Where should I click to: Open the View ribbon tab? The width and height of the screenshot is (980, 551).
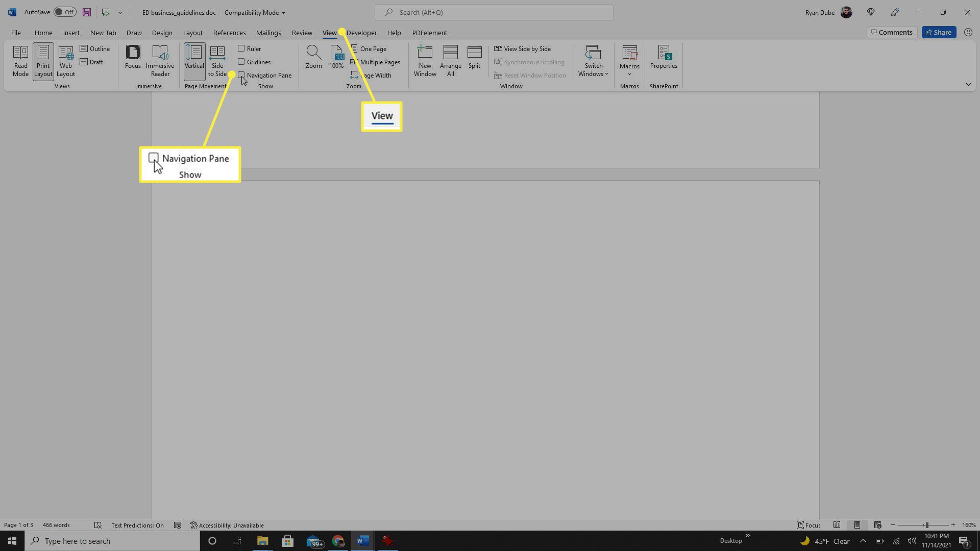coord(330,32)
